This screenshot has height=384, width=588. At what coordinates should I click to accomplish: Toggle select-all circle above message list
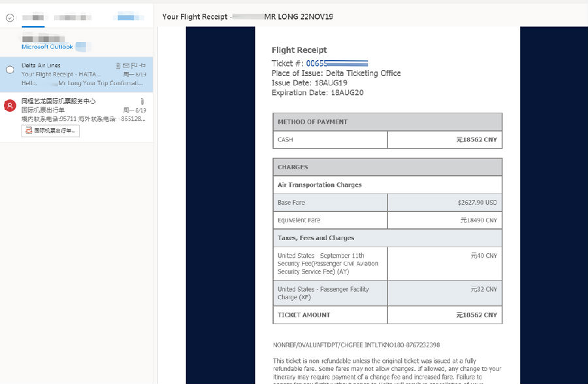coord(10,18)
